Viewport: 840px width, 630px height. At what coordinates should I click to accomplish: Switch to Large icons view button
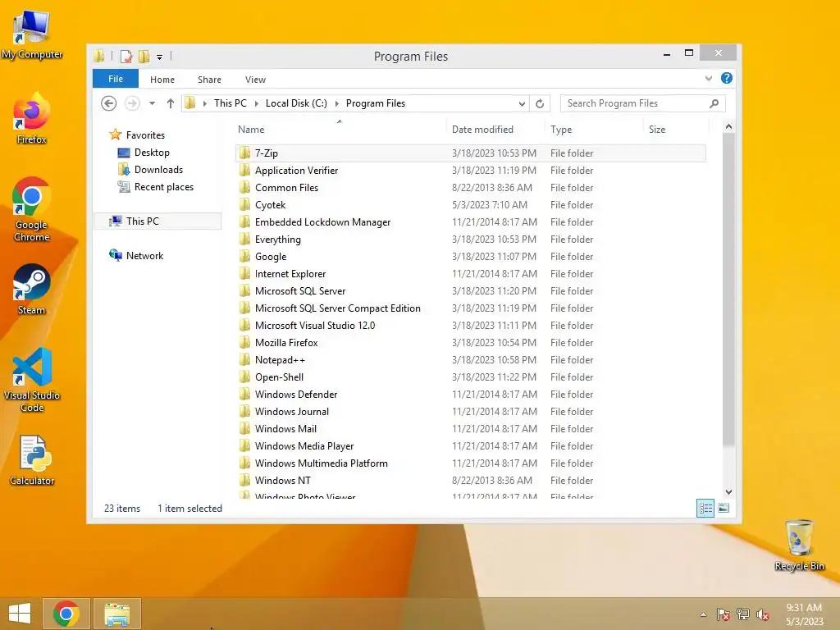(x=724, y=508)
